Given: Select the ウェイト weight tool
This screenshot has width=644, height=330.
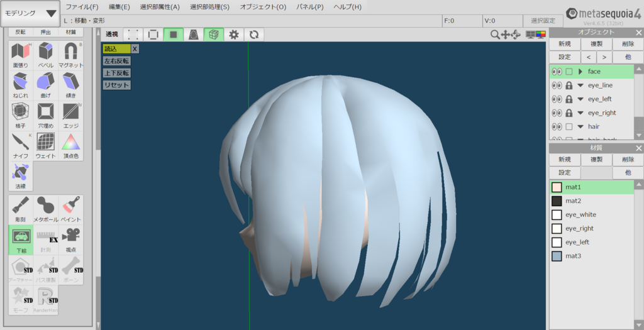Looking at the screenshot, I should (45, 146).
